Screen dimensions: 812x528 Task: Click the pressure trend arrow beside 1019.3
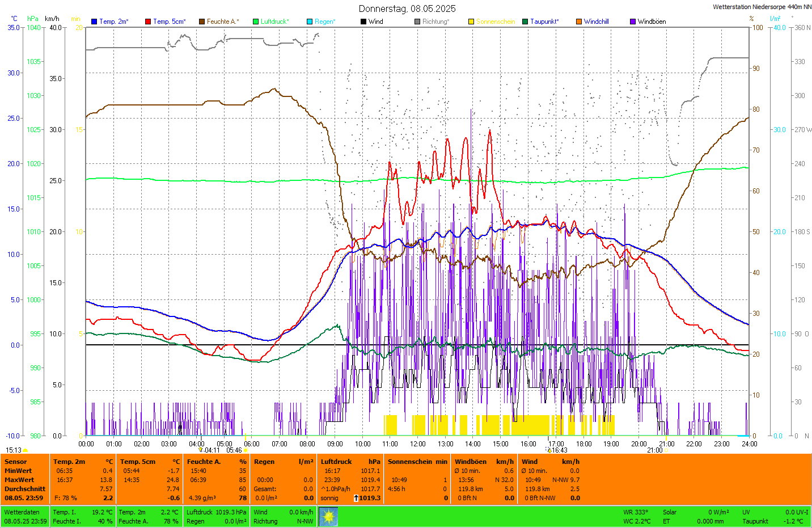(x=356, y=498)
